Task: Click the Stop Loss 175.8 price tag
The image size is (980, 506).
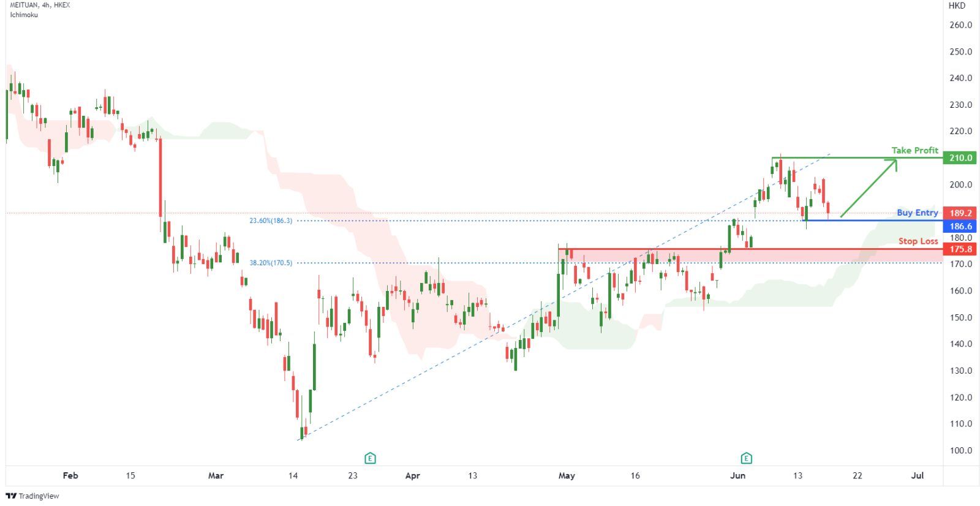Action: (x=960, y=249)
